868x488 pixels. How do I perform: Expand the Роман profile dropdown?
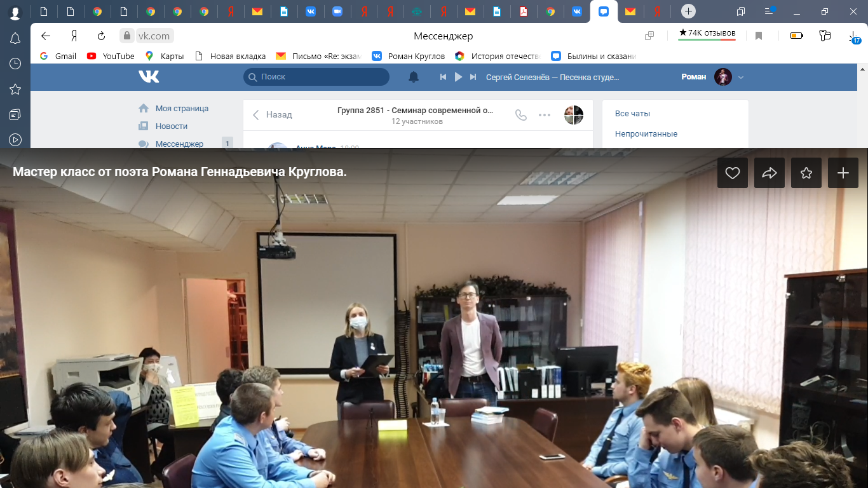click(741, 78)
